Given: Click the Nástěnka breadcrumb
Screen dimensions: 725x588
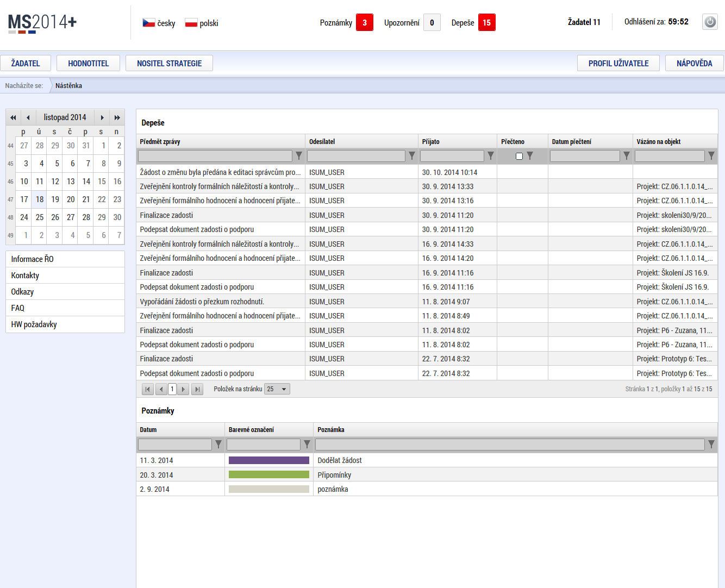Looking at the screenshot, I should point(68,85).
